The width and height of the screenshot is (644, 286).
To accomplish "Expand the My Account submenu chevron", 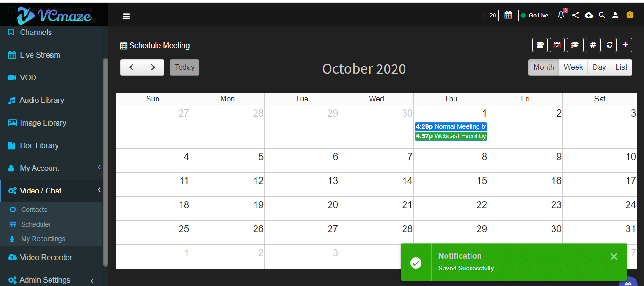I will click(x=99, y=167).
